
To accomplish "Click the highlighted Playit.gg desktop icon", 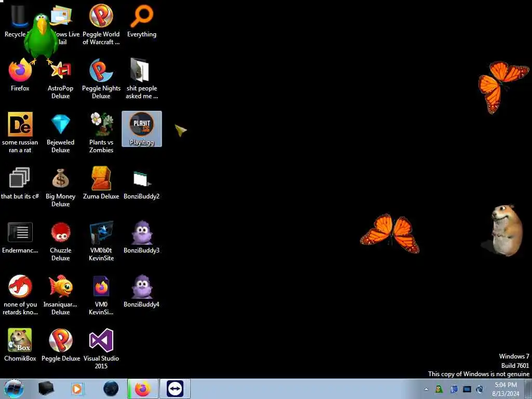I will tap(142, 129).
